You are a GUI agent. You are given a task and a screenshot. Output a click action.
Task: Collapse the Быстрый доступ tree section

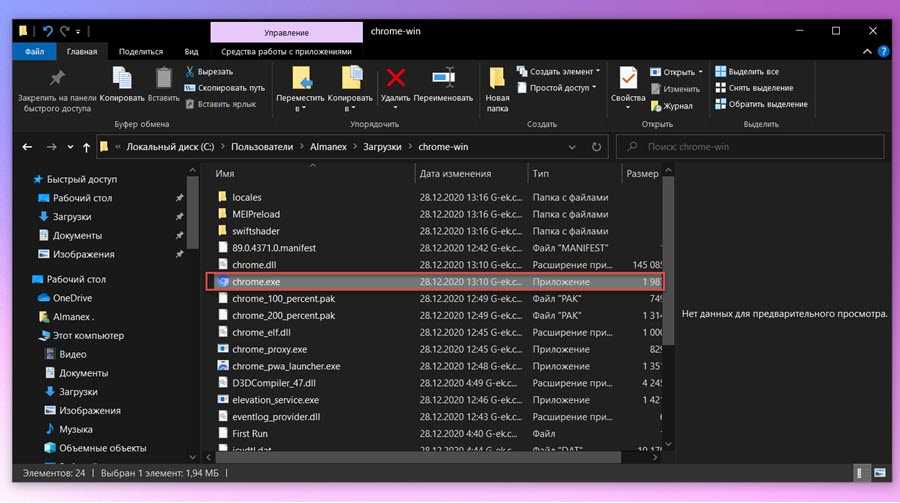tap(26, 180)
